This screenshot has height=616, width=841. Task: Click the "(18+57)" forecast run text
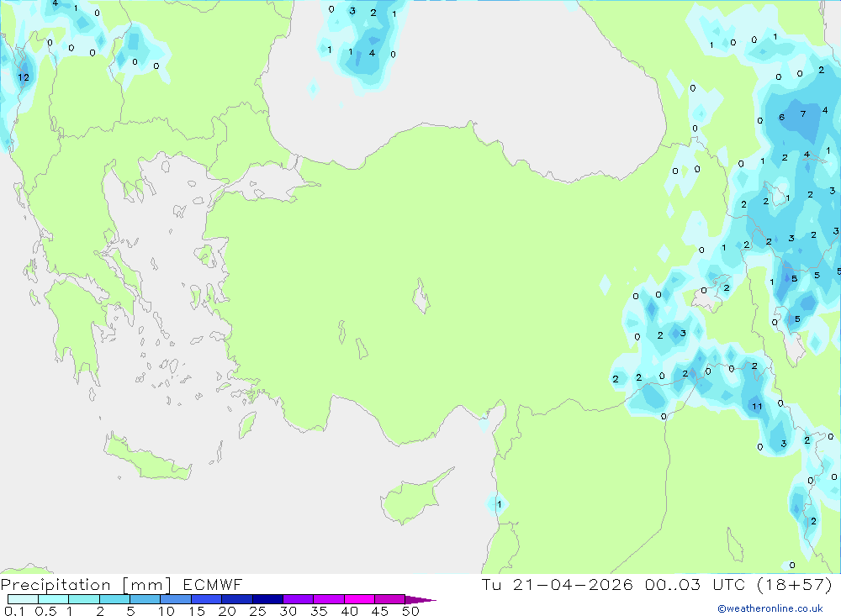click(795, 584)
